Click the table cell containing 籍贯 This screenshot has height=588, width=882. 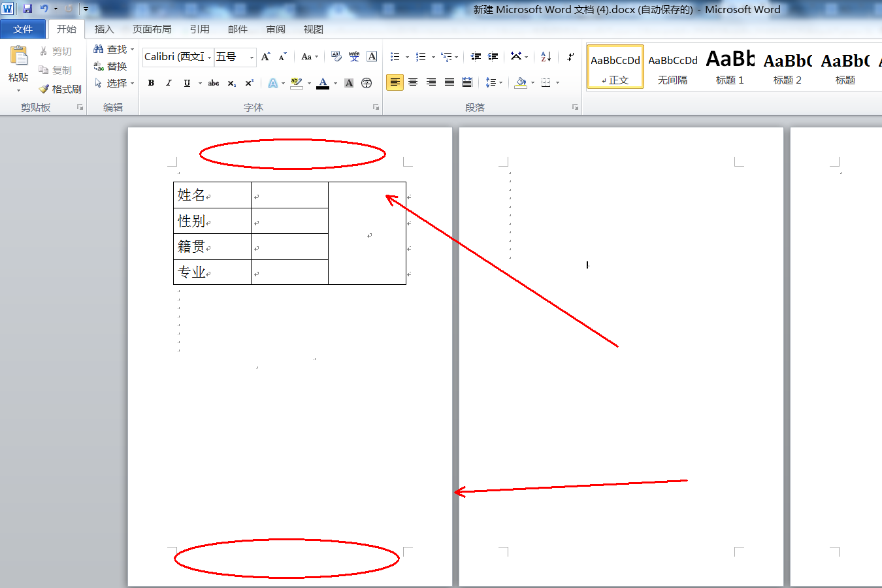[x=212, y=247]
